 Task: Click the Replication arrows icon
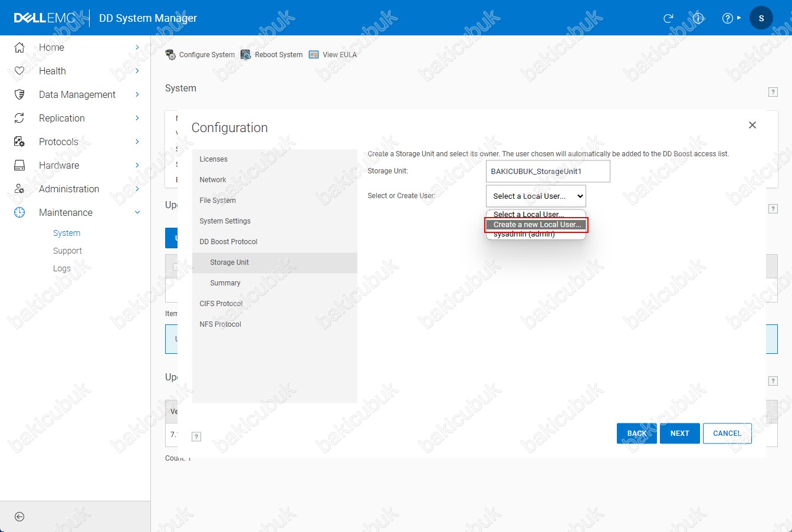point(19,118)
